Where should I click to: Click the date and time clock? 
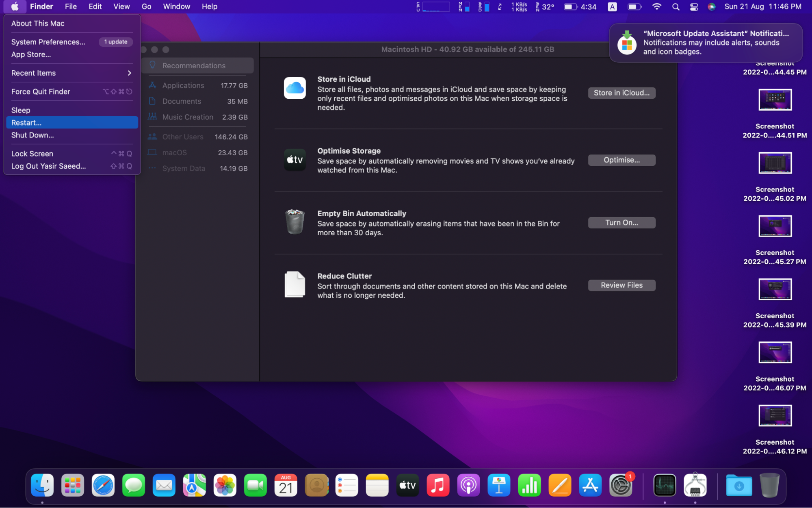[x=763, y=7]
